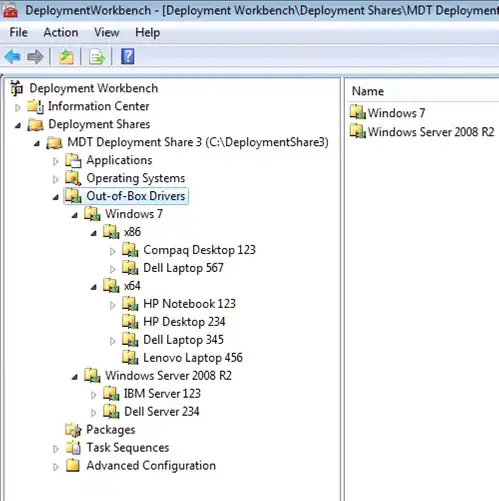The image size is (499, 501).
Task: Select HP Desktop 234 label
Action: pos(184,322)
